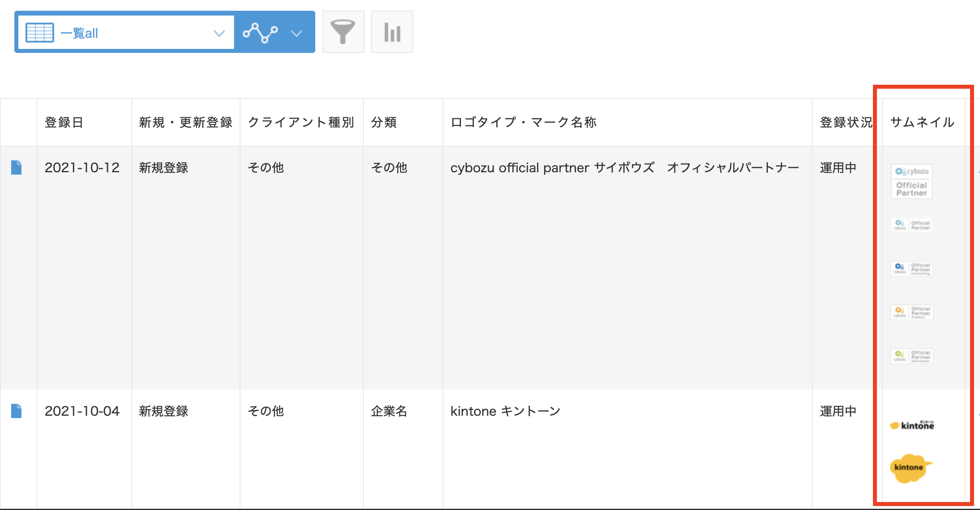Screen dimensions: 980x510
Task: Open the horizontal kintone logo thumbnail
Action: pos(912,425)
